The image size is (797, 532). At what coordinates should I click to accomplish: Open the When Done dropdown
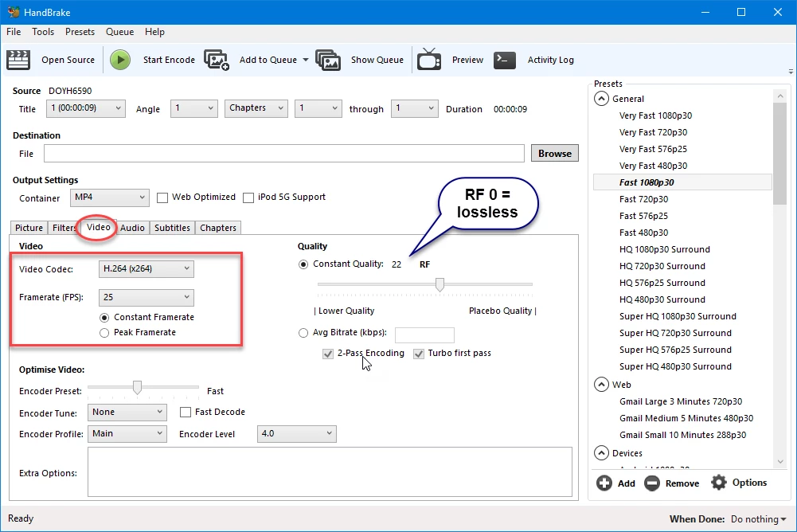coord(758,518)
